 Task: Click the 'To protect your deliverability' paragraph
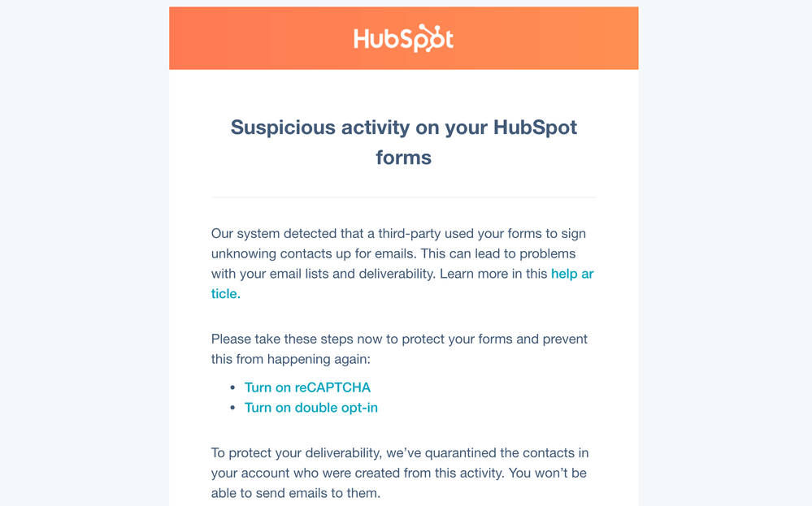400,473
